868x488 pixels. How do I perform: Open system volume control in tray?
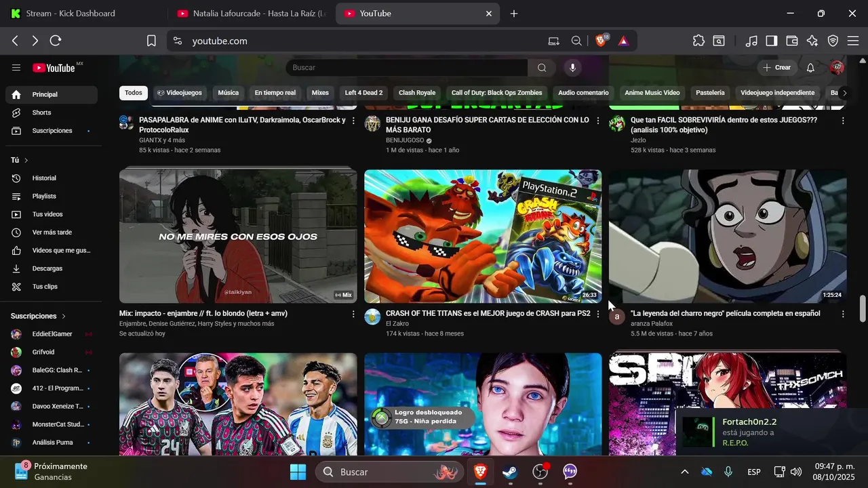tap(796, 472)
